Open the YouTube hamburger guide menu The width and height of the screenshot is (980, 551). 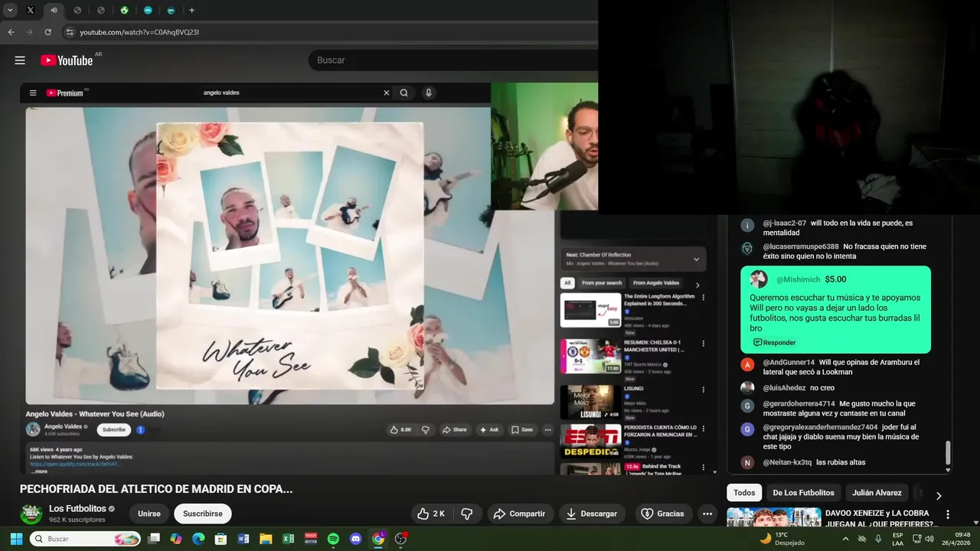[20, 60]
